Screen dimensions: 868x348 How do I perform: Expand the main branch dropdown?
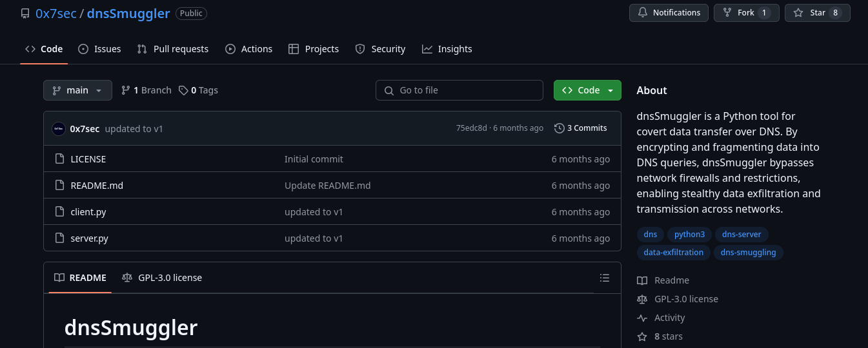pos(77,90)
